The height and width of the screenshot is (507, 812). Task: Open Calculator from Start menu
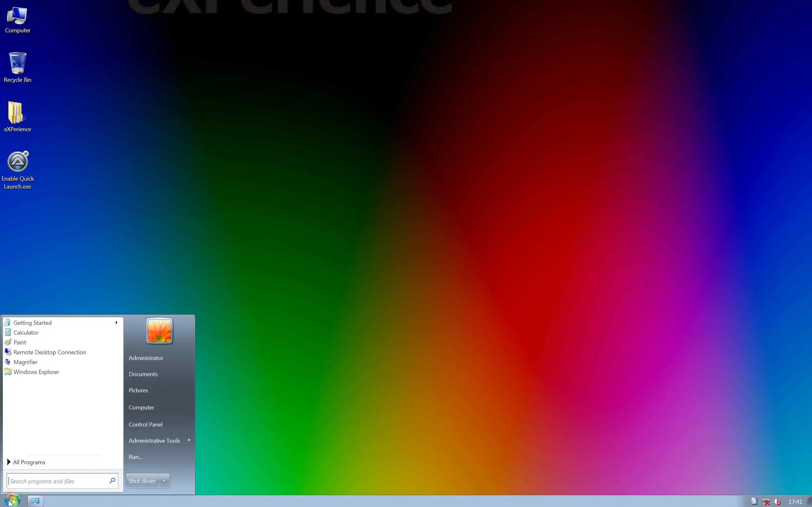click(x=26, y=333)
